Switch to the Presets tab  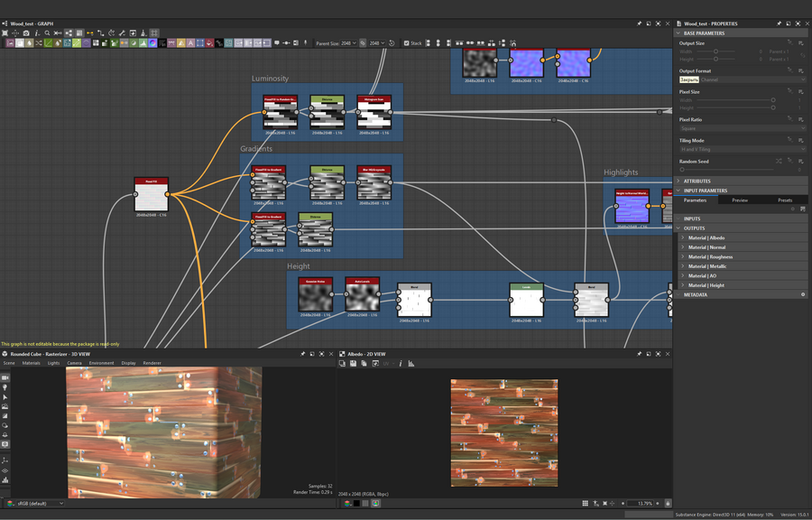785,200
